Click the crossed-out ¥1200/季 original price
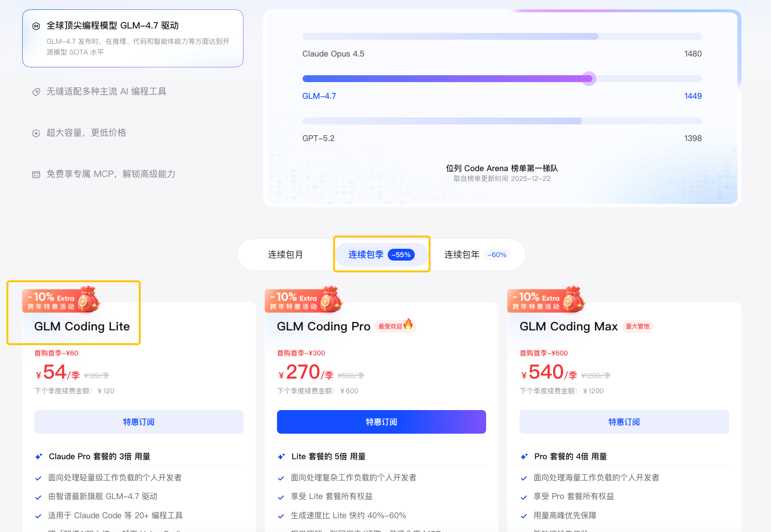The image size is (771, 532). pos(596,376)
